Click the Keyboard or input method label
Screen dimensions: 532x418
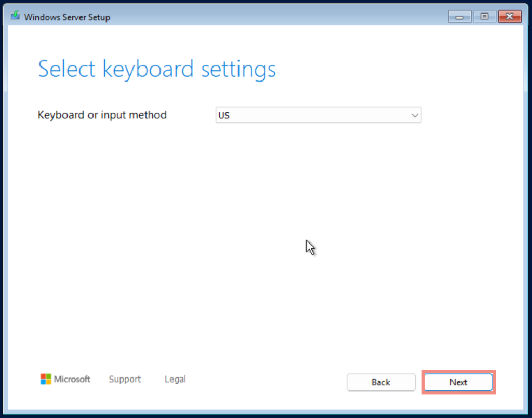[x=102, y=115]
